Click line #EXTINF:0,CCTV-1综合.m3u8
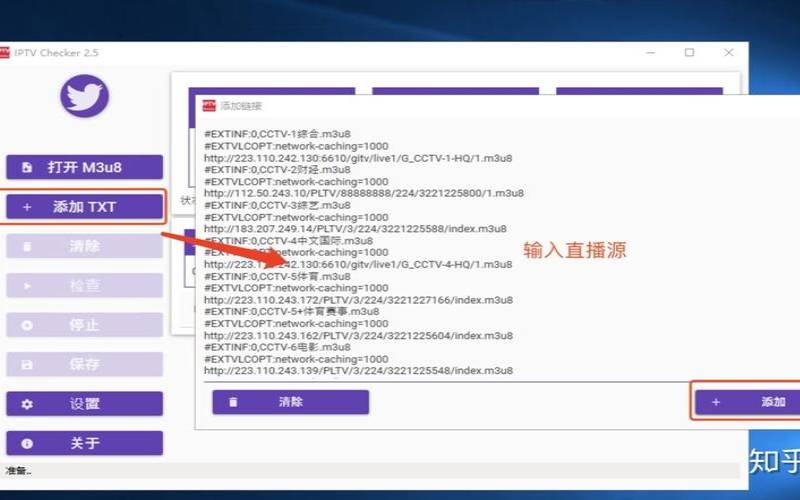The height and width of the screenshot is (500, 800). (x=277, y=134)
